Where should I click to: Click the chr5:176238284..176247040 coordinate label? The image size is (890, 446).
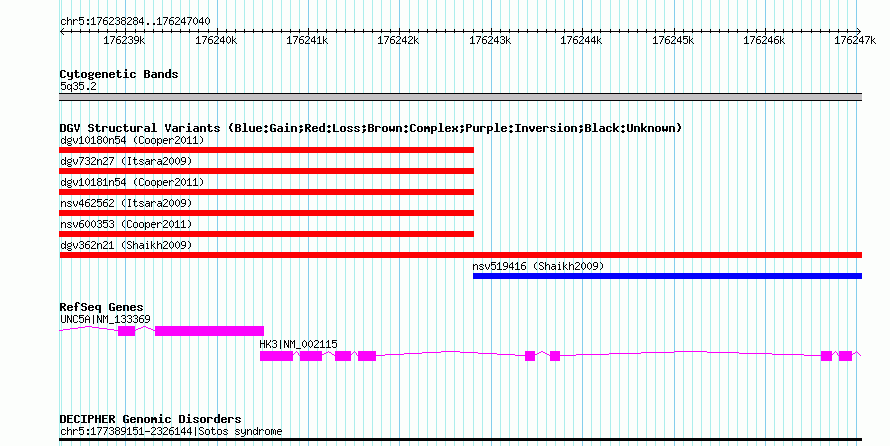[135, 22]
